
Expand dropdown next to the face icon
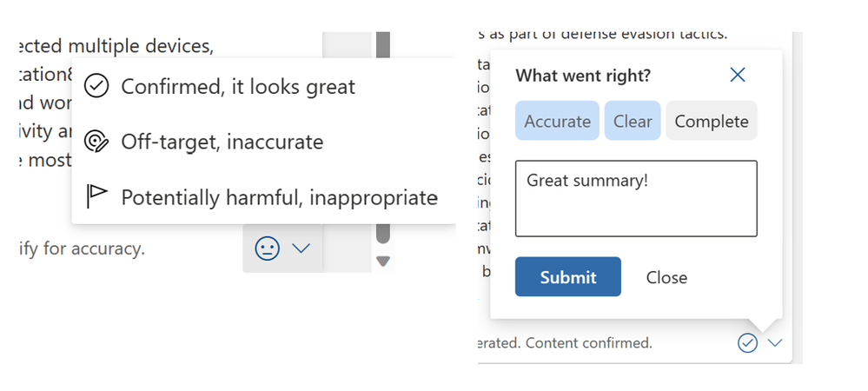coord(301,249)
